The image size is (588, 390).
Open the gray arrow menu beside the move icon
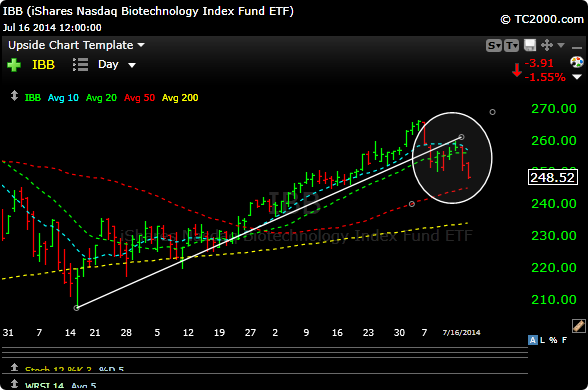[561, 45]
